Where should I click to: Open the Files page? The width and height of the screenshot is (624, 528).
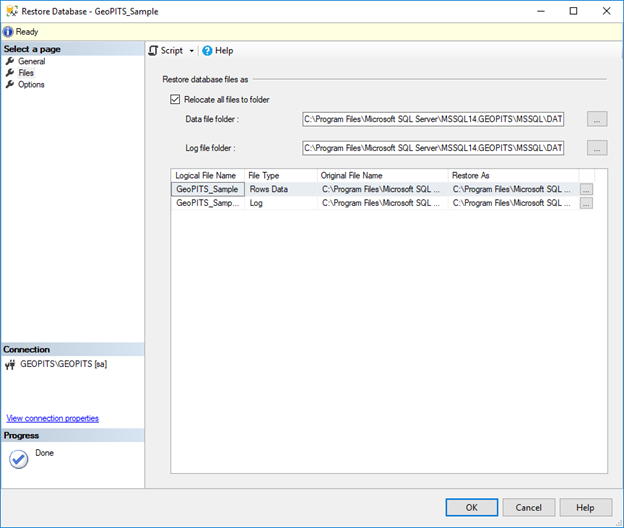pos(26,73)
